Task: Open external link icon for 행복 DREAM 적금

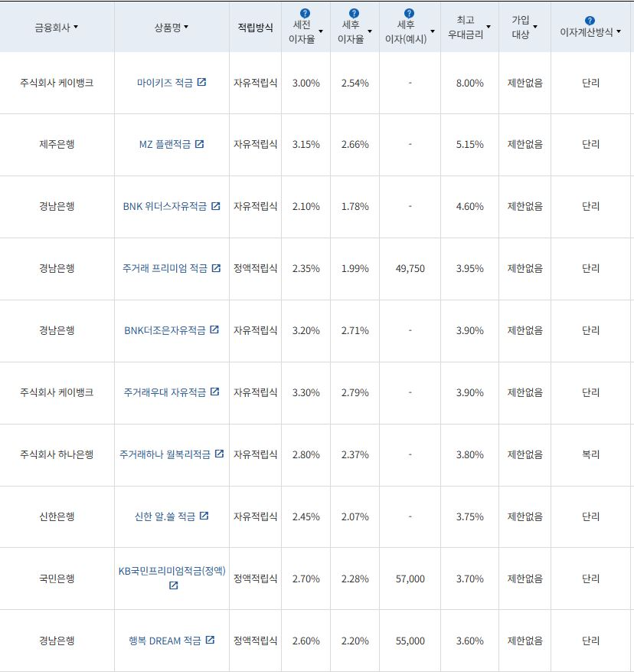Action: pos(210,640)
